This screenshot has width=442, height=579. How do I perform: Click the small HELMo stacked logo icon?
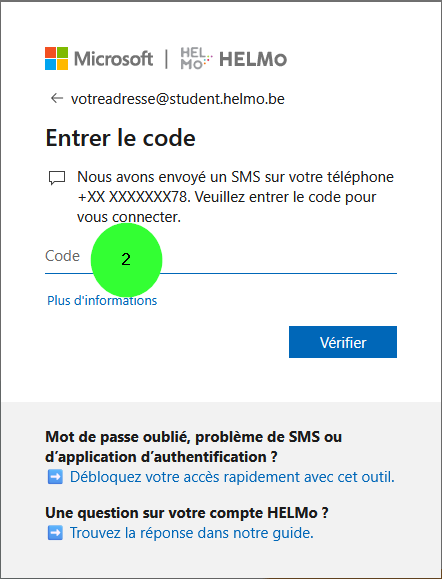(x=196, y=59)
